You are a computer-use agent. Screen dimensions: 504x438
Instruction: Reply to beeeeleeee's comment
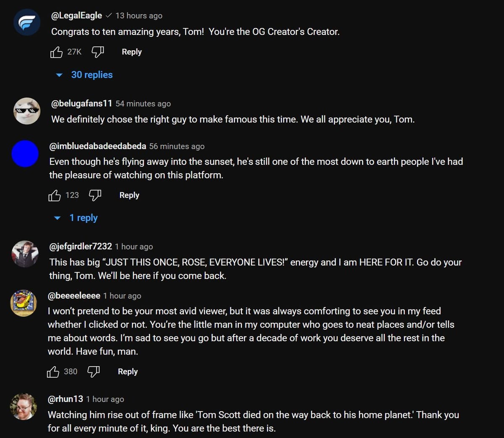[127, 371]
